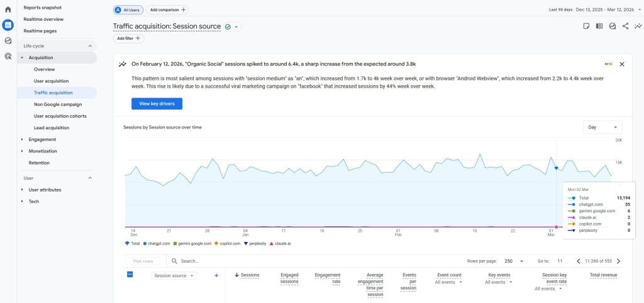Screen dimensions: 644x303
Task: Toggle copilot.com series in chart legend
Action: 227,243
